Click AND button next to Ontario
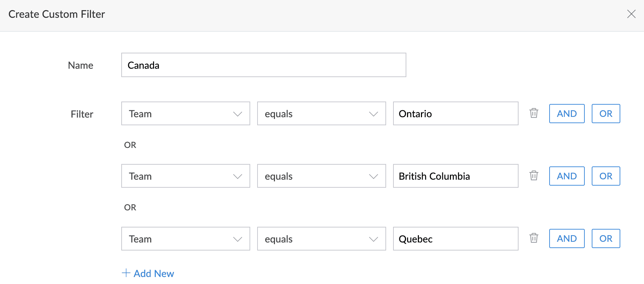The height and width of the screenshot is (284, 644). coord(567,114)
